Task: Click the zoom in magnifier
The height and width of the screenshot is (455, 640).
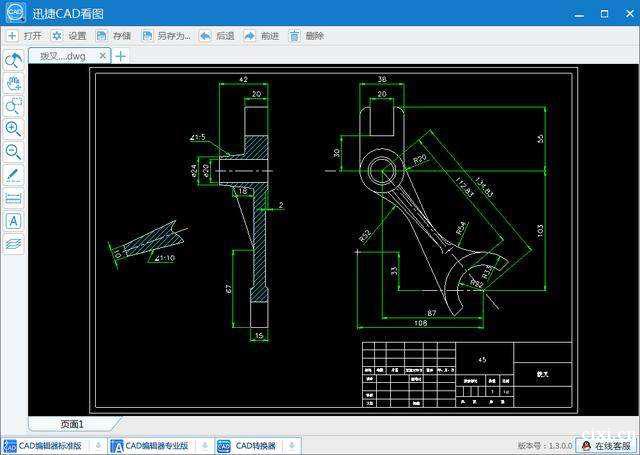Action: point(13,129)
